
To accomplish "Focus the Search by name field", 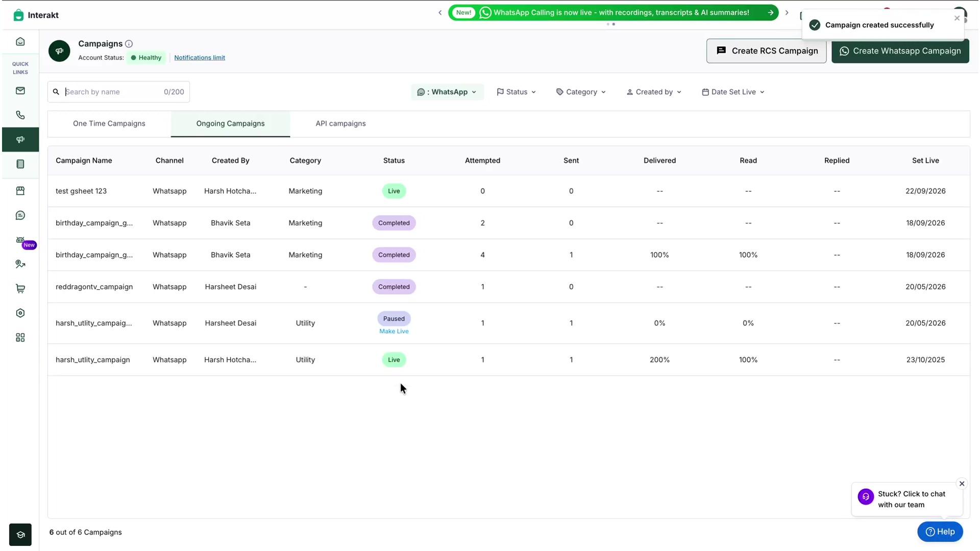I will (118, 92).
